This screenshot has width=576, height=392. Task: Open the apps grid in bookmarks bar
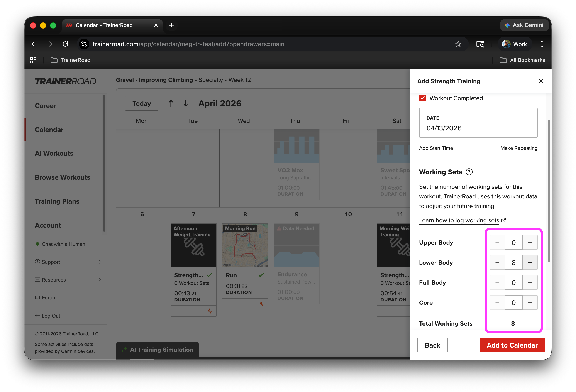point(33,60)
